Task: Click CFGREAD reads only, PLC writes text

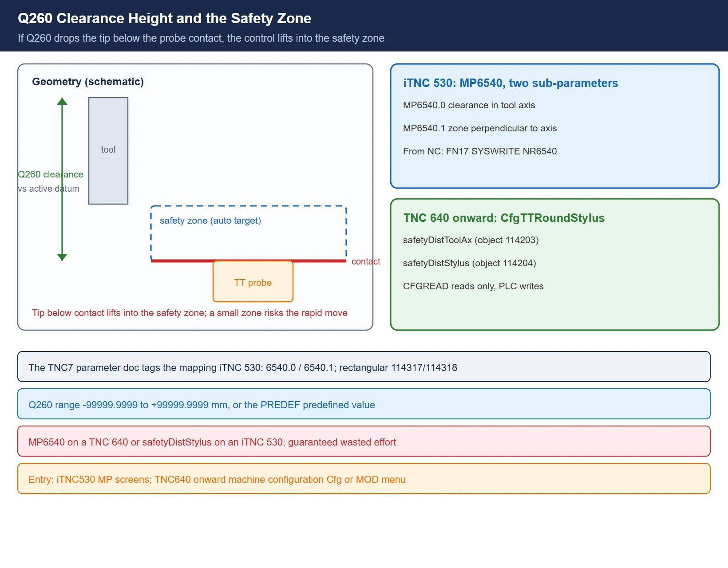Action: click(x=473, y=286)
